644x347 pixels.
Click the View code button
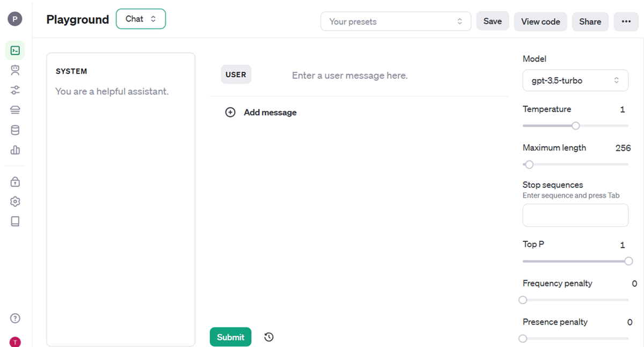[540, 21]
